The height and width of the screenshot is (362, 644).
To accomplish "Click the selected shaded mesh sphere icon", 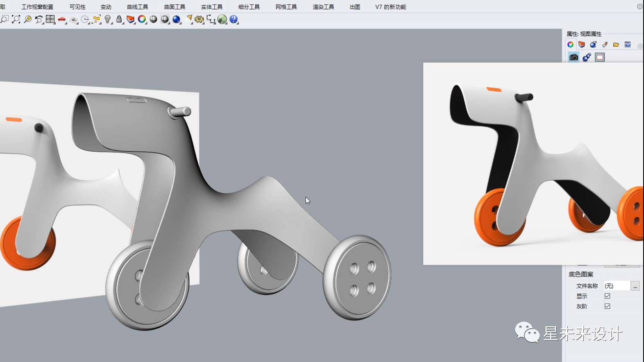I will pyautogui.click(x=165, y=19).
